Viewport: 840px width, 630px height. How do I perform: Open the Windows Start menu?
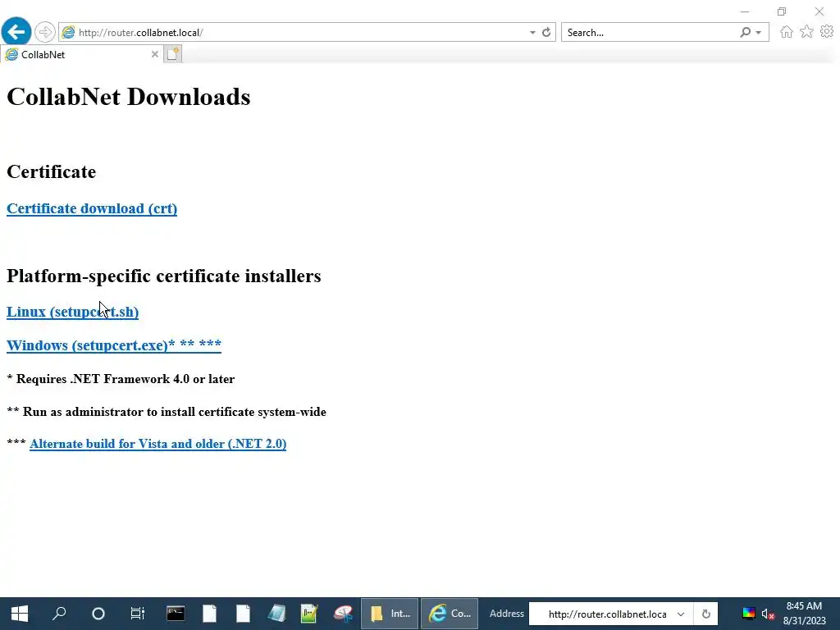click(20, 614)
